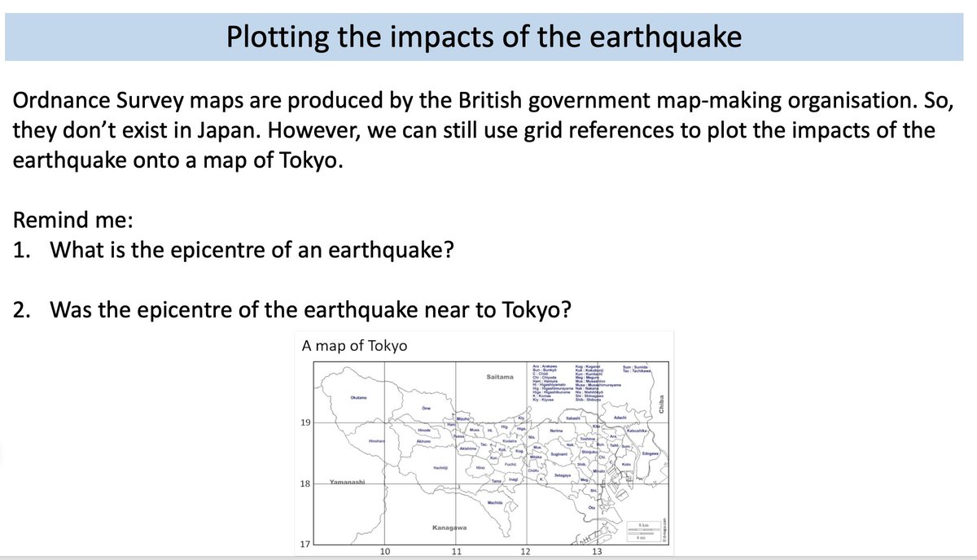This screenshot has width=977, height=560.
Task: Click the 'Hachiōji' district label
Action: pos(440,467)
